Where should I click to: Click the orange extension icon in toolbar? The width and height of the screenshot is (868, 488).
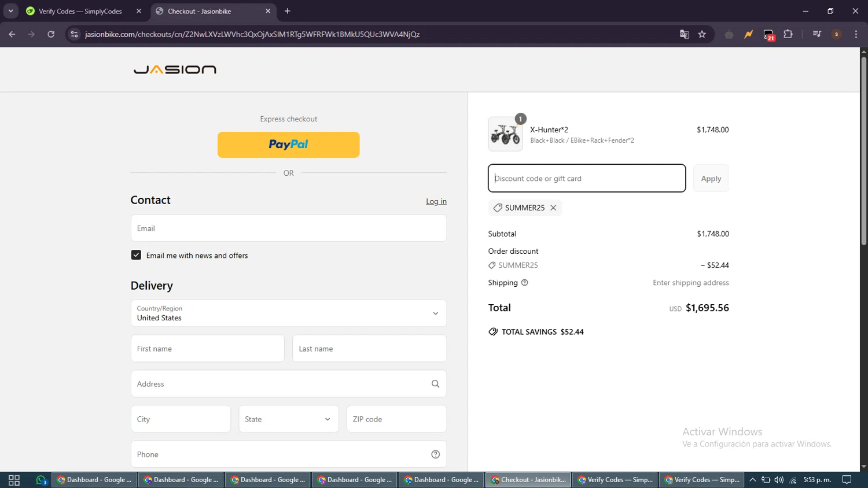coord(749,34)
